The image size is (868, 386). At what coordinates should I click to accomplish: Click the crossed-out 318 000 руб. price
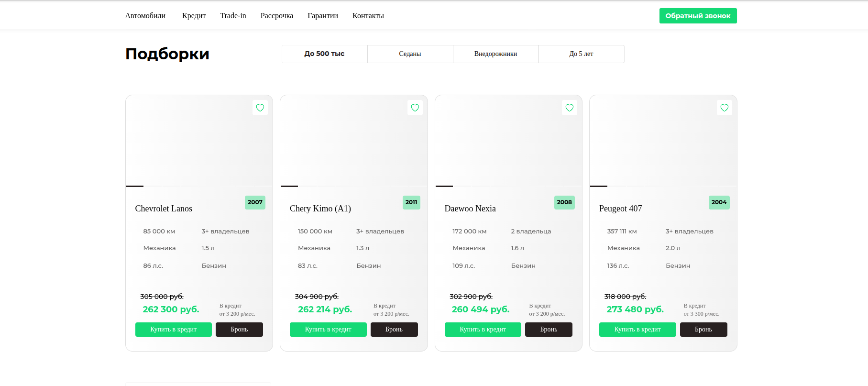tap(626, 297)
